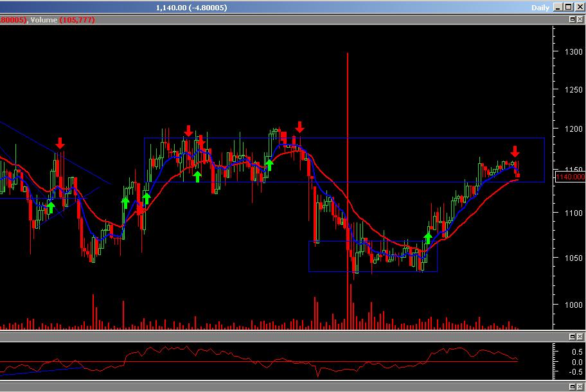Click the 1,140.00 (-4.80005) title text
The width and height of the screenshot is (586, 392).
click(191, 8)
